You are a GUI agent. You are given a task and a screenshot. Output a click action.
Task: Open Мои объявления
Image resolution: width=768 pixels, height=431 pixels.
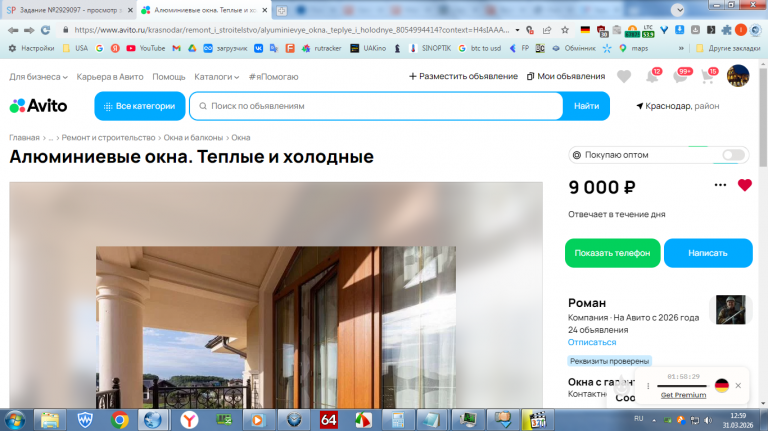pyautogui.click(x=566, y=76)
